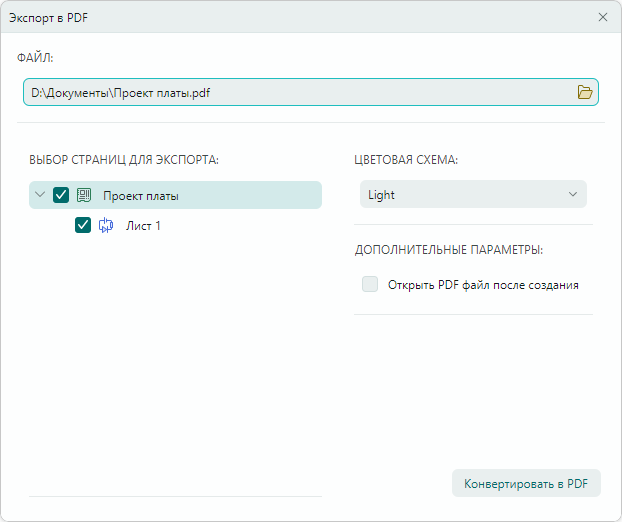This screenshot has width=622, height=522.
Task: Open the color scheme dropdown showing Light
Action: [x=473, y=195]
